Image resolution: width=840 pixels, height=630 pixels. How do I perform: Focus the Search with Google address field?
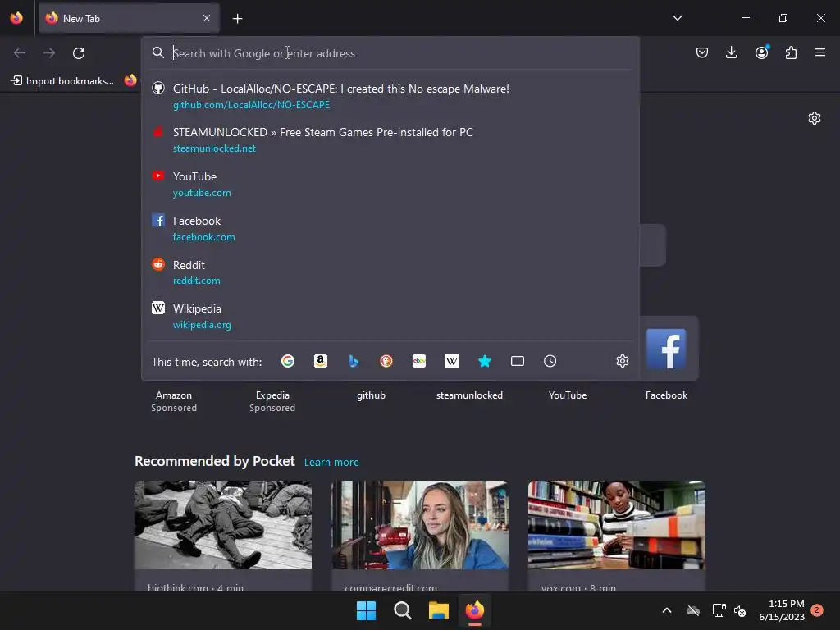390,53
